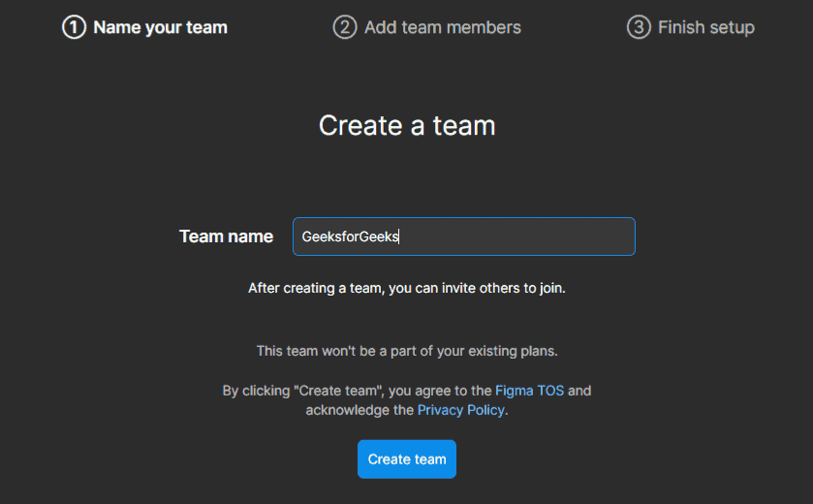Click the step 3 circle icon
This screenshot has height=504, width=813.
click(639, 27)
